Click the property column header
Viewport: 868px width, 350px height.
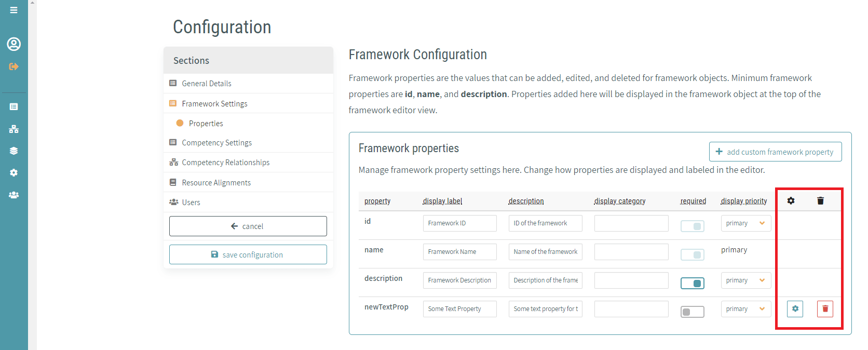(x=377, y=201)
